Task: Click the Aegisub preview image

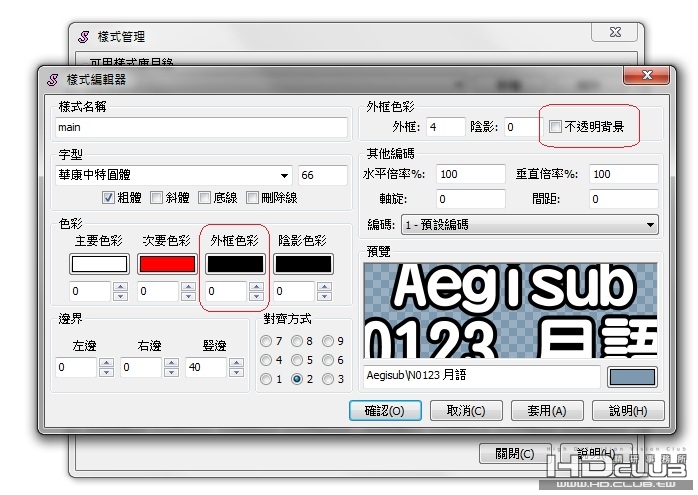Action: click(510, 310)
